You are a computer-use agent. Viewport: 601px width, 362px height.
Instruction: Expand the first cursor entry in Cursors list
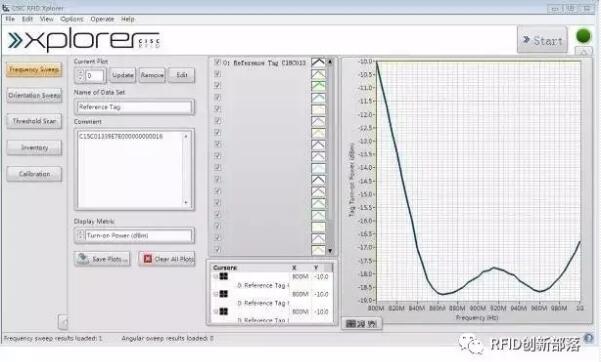[215, 276]
